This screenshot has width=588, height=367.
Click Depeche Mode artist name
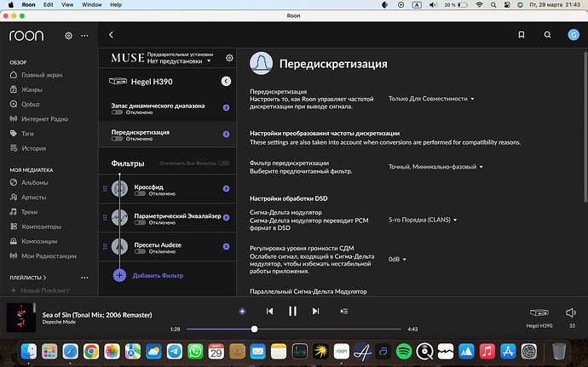pos(59,322)
